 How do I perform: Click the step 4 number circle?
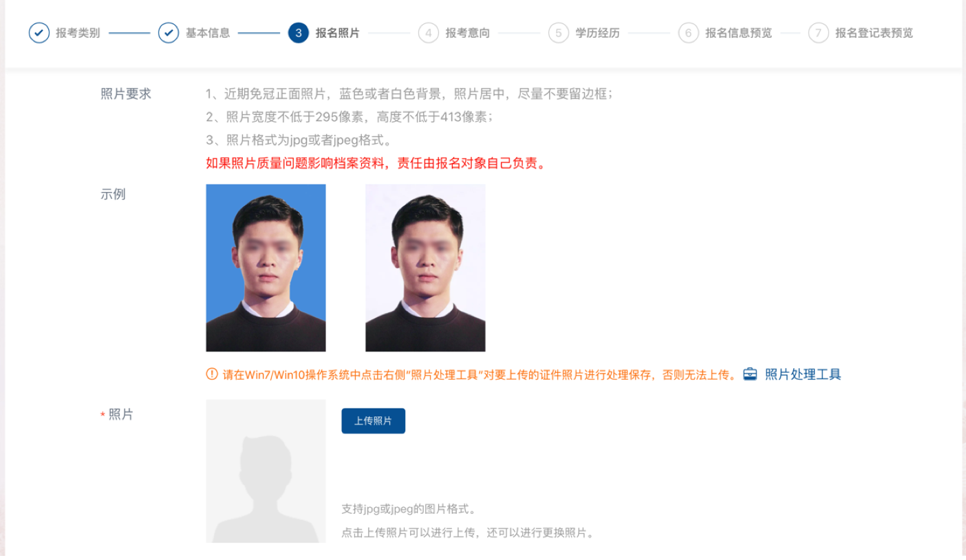429,33
